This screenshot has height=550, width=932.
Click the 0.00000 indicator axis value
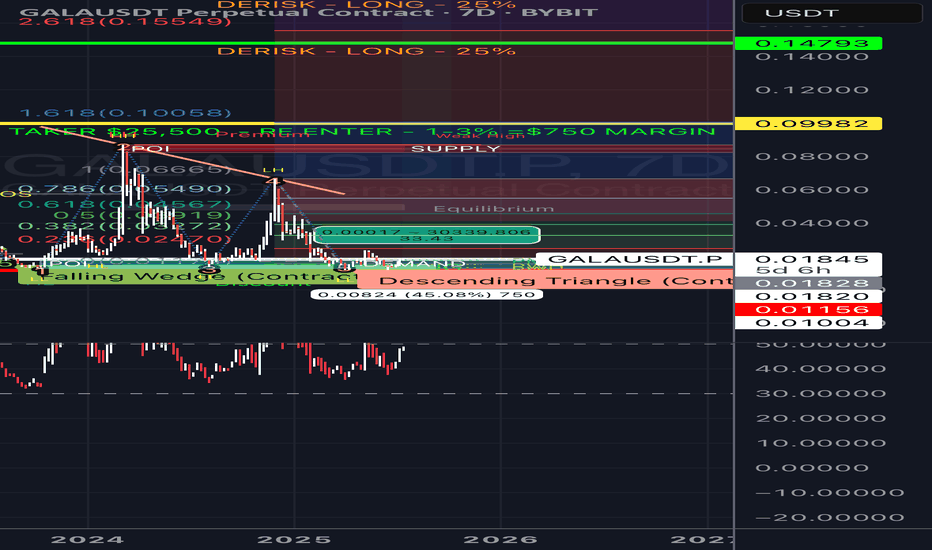coord(812,468)
